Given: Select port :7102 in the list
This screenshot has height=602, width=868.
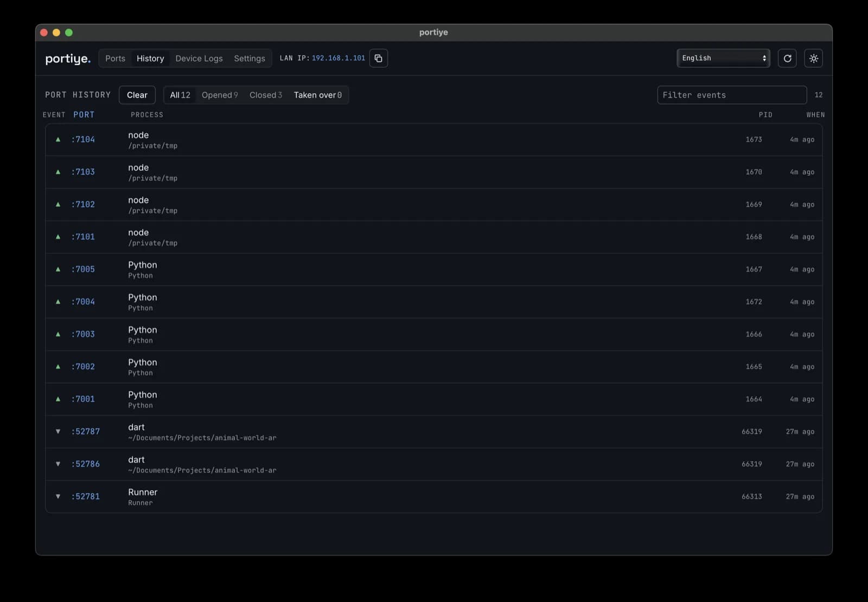Looking at the screenshot, I should pos(83,204).
